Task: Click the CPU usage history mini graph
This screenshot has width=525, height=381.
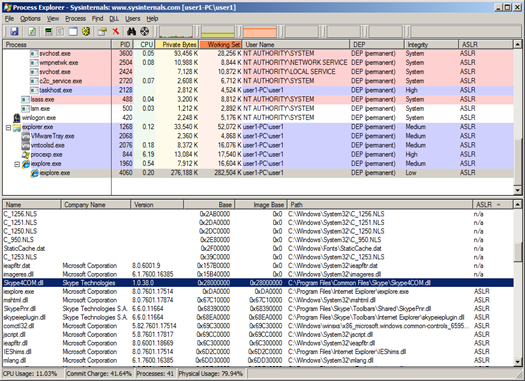Action: [x=176, y=31]
